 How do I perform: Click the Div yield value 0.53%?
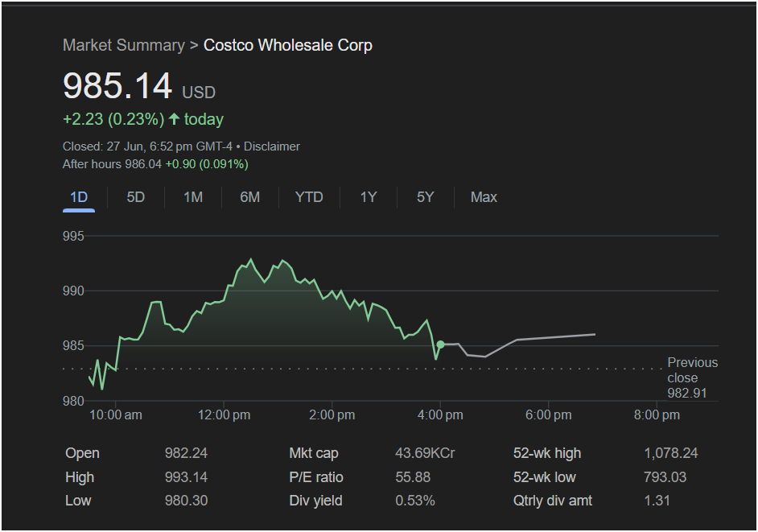click(x=415, y=501)
